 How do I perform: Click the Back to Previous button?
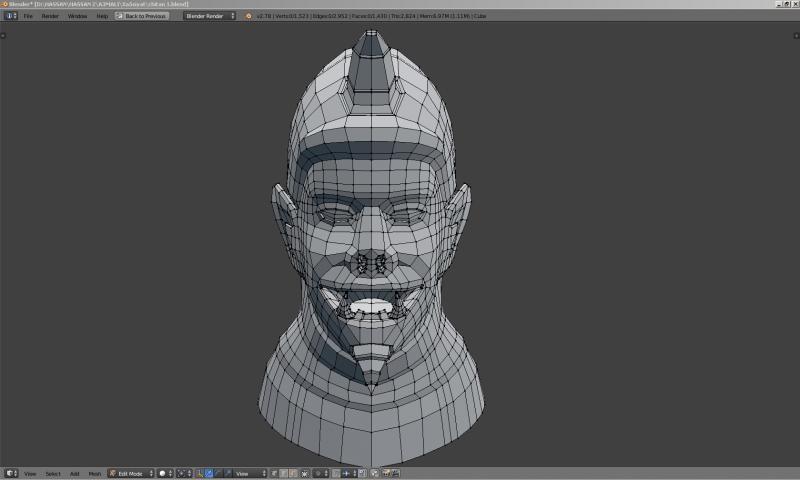click(142, 16)
